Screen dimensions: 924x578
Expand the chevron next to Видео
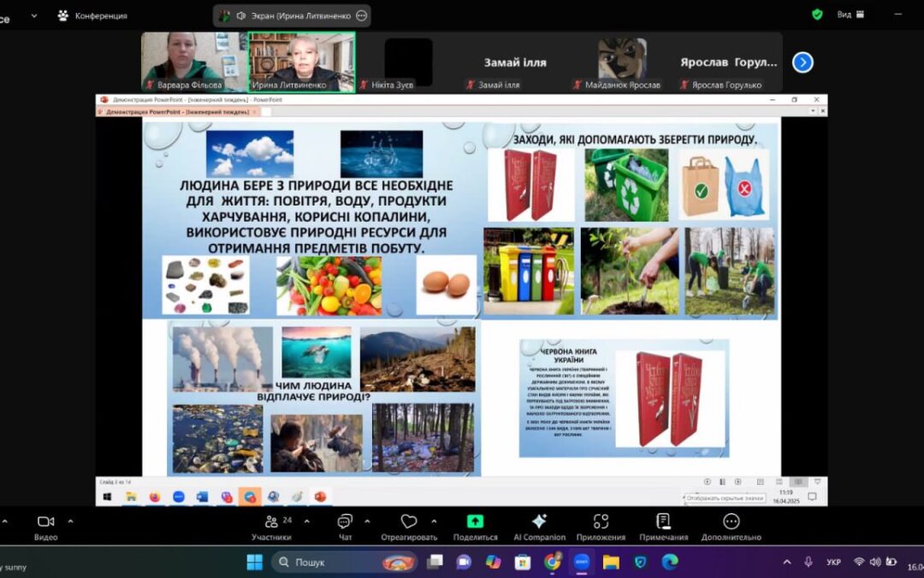point(70,521)
